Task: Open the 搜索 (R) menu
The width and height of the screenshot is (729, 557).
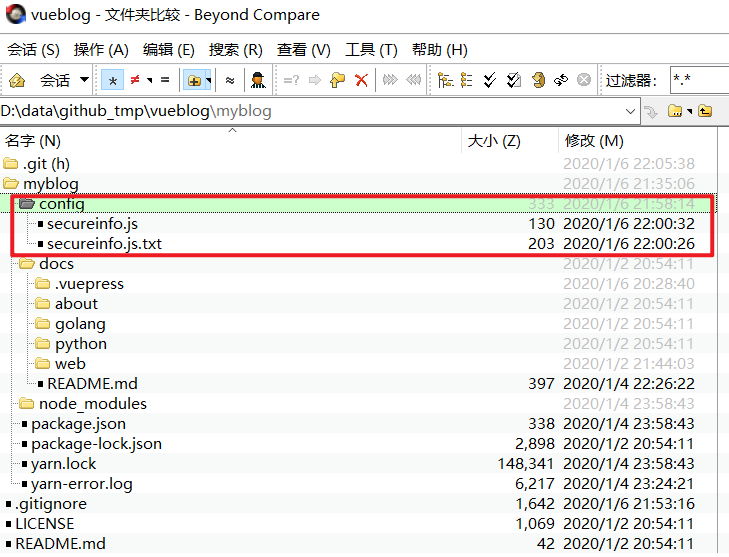Action: (236, 49)
